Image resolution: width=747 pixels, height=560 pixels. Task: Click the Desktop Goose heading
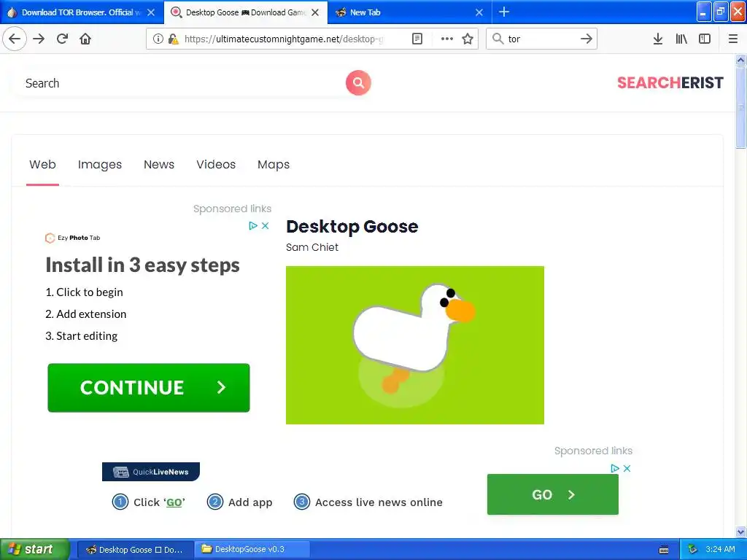352,227
